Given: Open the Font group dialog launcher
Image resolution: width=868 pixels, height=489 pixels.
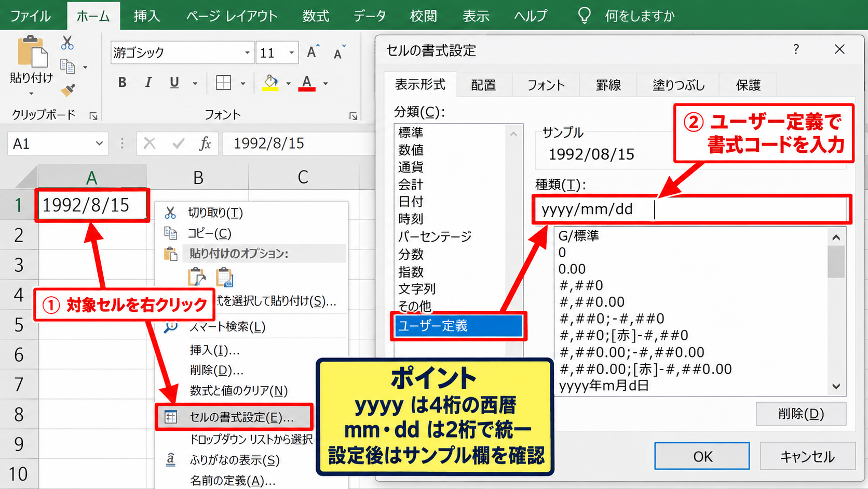Looking at the screenshot, I should (x=353, y=116).
